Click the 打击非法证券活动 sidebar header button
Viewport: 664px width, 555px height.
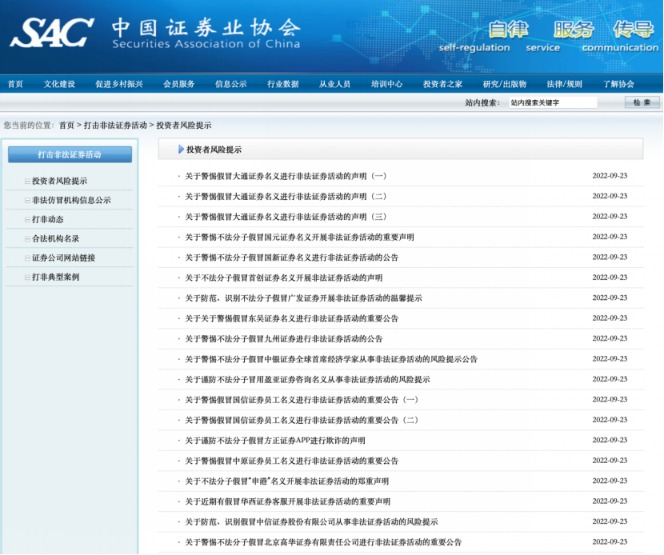[70, 155]
